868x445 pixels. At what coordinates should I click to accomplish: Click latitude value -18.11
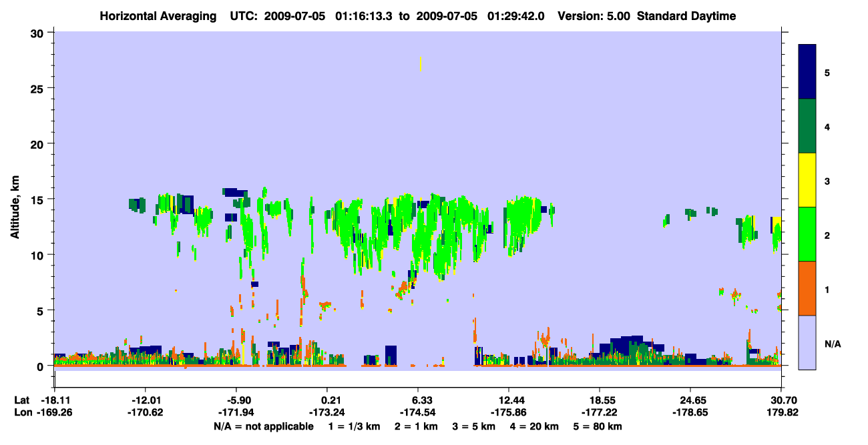tap(54, 400)
